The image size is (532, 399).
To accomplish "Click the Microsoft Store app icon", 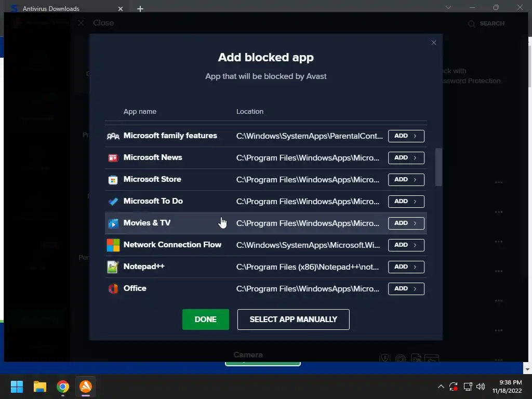I will tap(113, 179).
